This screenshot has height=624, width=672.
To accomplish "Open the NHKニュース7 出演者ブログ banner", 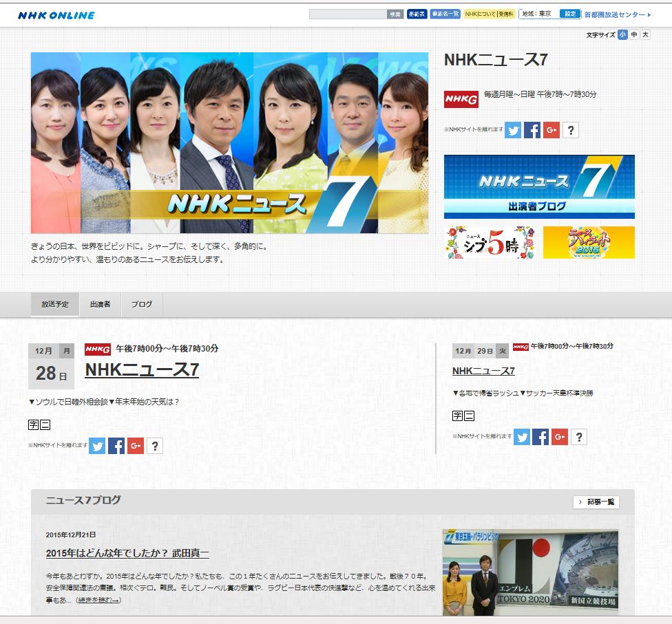I will 539,186.
